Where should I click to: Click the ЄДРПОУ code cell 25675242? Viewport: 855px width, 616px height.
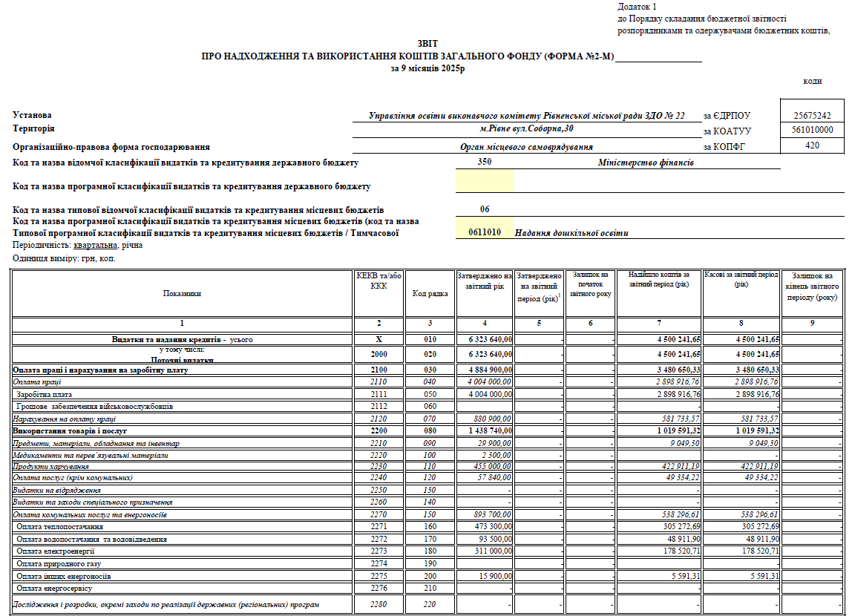pyautogui.click(x=811, y=116)
